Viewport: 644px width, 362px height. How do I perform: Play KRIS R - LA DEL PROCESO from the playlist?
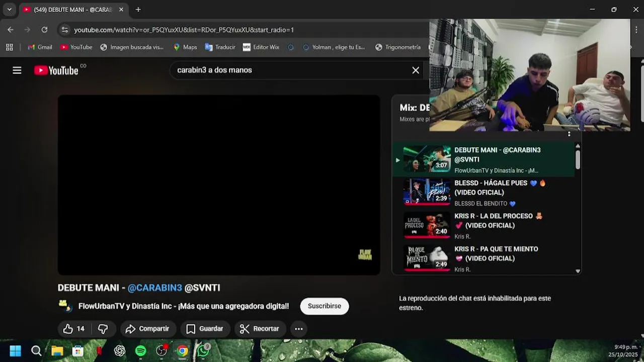(483, 226)
